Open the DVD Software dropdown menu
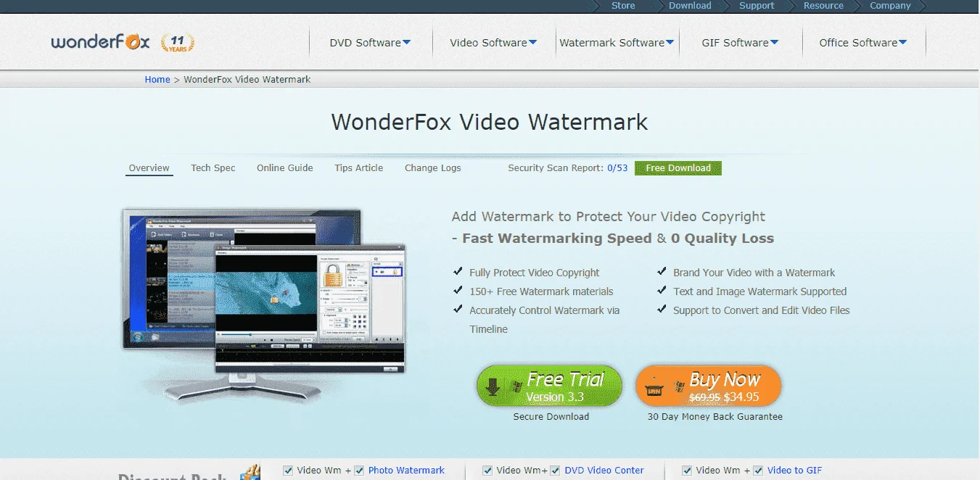The image size is (980, 480). 370,43
